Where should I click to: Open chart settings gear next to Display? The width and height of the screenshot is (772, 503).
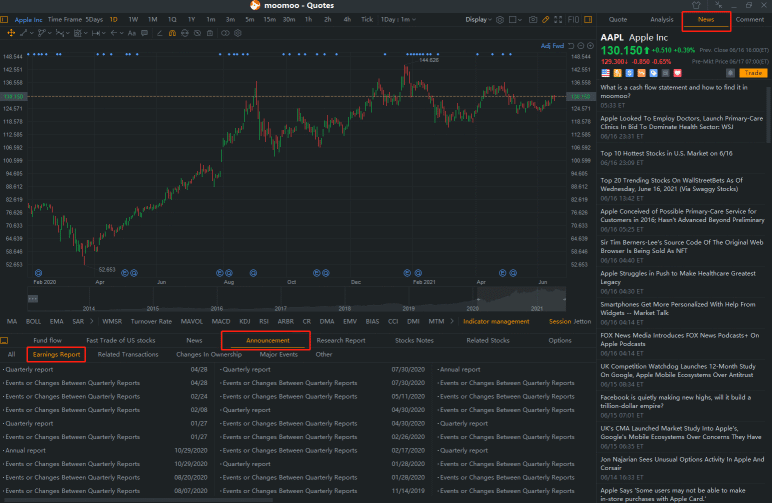click(500, 20)
